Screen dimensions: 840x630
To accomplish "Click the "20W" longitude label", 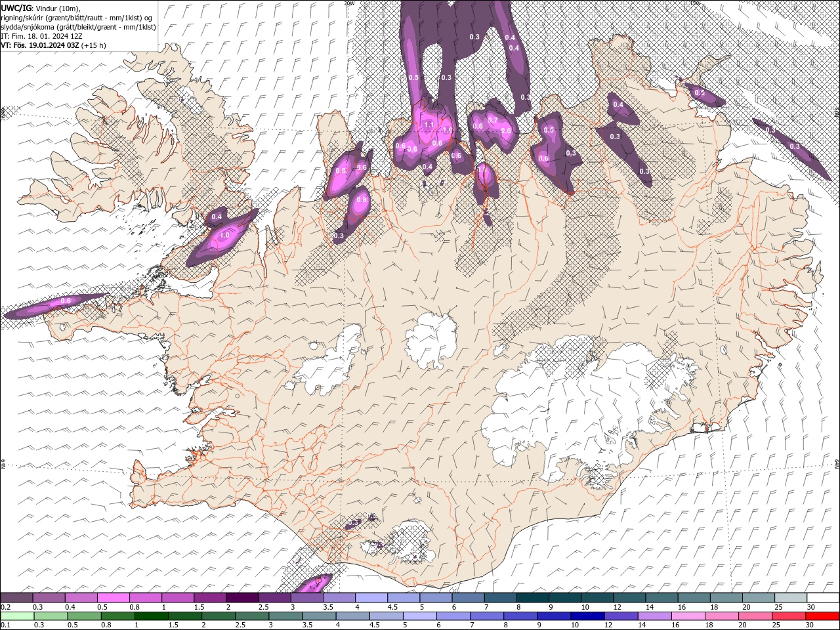I will 349,3.
